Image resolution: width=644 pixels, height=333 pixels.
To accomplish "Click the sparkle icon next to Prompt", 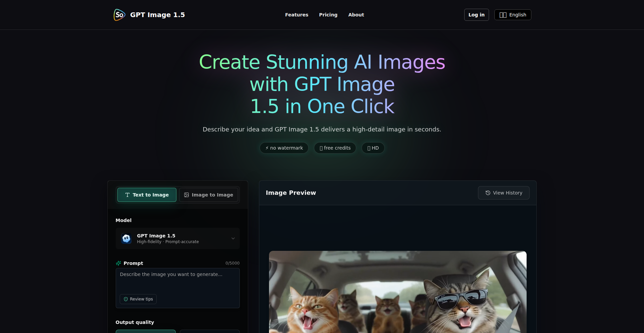I will pos(118,263).
